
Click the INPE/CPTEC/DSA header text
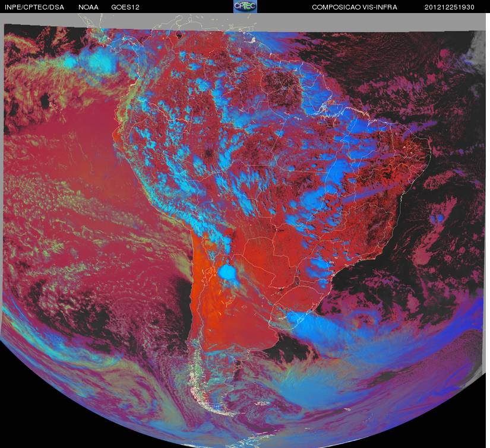(34, 7)
